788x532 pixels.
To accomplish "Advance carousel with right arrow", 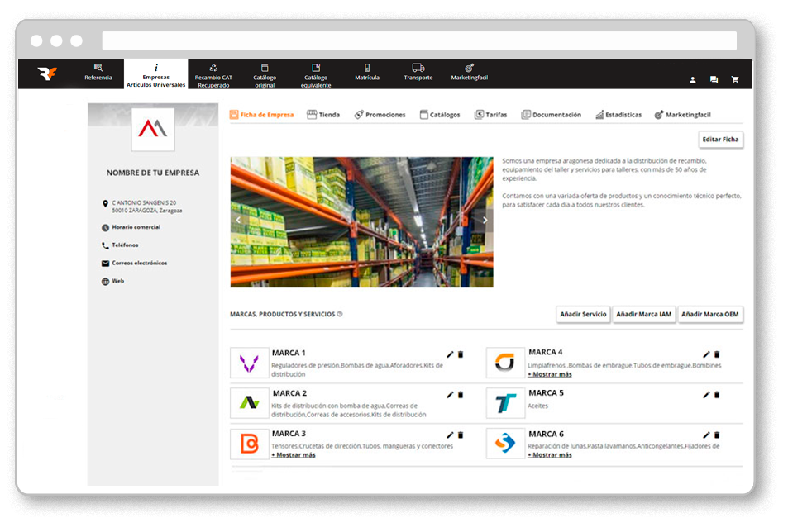I will [485, 220].
